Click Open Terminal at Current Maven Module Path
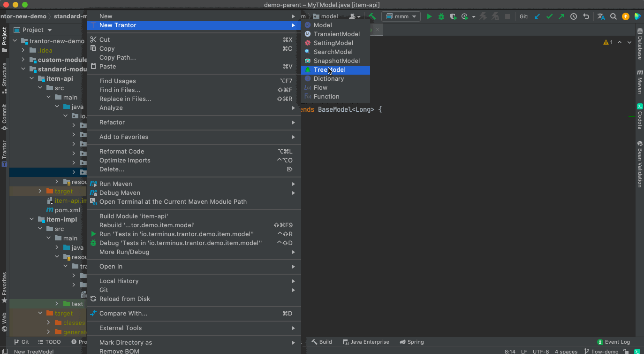 pyautogui.click(x=194, y=201)
